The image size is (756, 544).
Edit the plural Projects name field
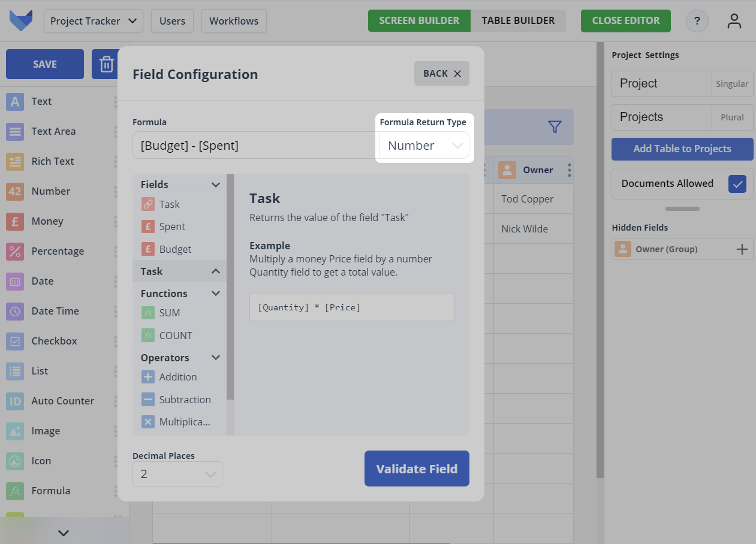pyautogui.click(x=661, y=117)
